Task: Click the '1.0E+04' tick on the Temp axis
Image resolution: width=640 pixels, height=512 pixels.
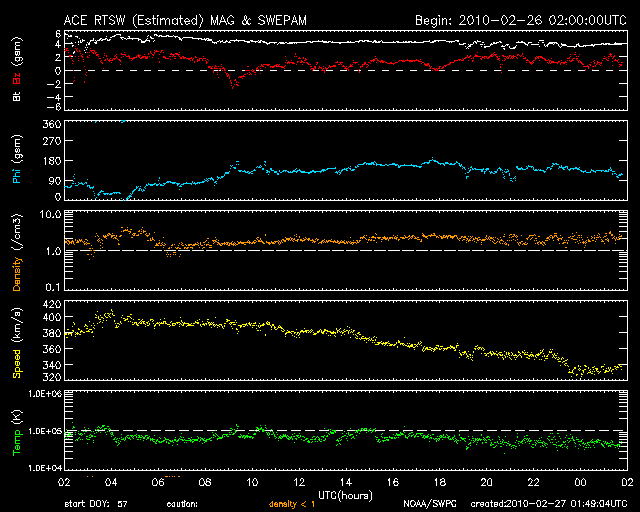Action: [x=45, y=468]
